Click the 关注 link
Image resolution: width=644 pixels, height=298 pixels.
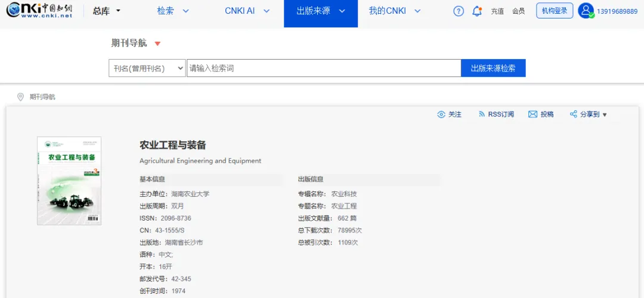point(454,114)
